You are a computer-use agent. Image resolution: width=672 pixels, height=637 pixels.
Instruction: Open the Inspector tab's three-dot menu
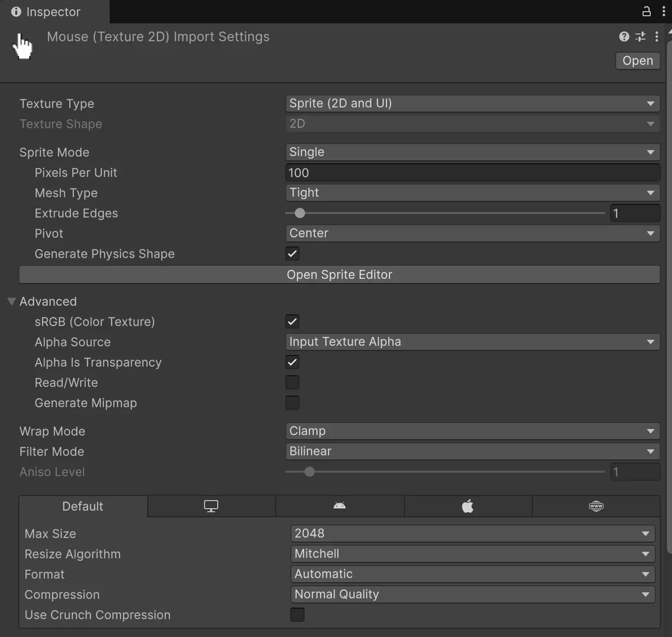tap(664, 11)
